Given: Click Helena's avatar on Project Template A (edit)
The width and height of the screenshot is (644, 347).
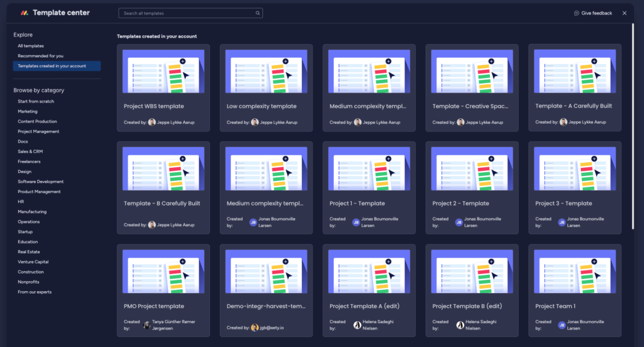Looking at the screenshot, I should point(357,325).
